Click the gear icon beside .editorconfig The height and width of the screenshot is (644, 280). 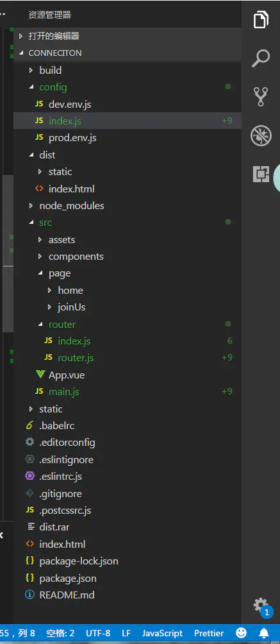point(29,443)
